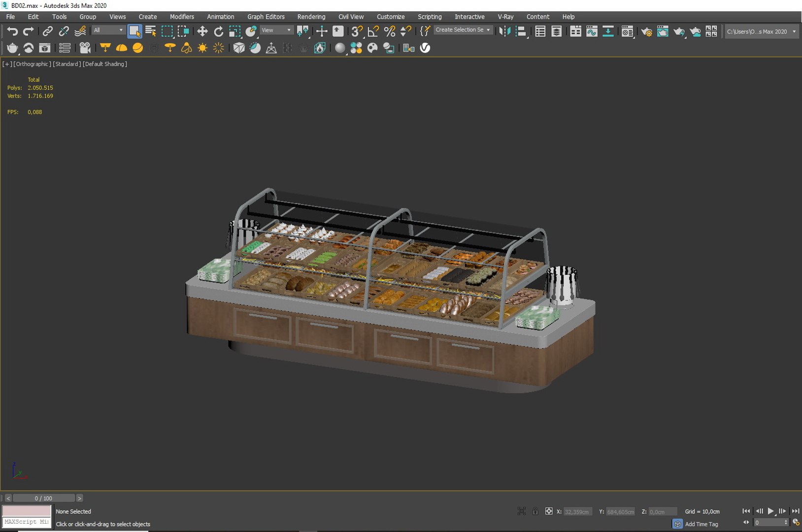
Task: Toggle Key Mode arrows near frame field
Action: (746, 522)
